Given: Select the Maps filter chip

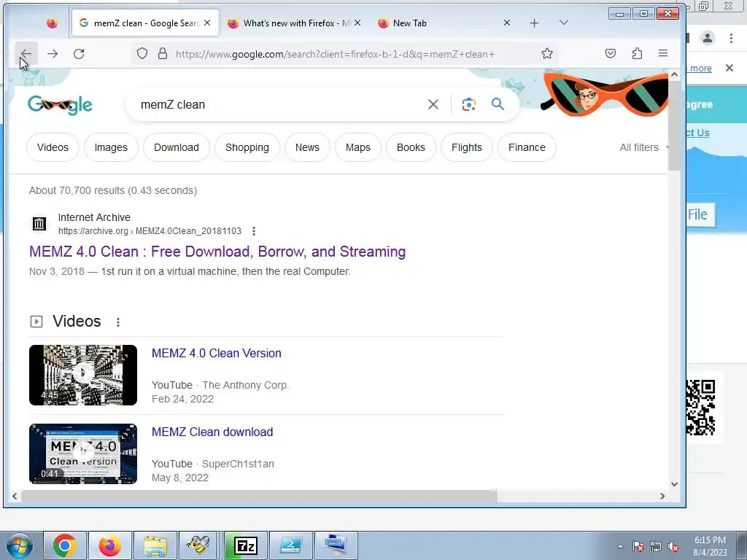Looking at the screenshot, I should 357,147.
